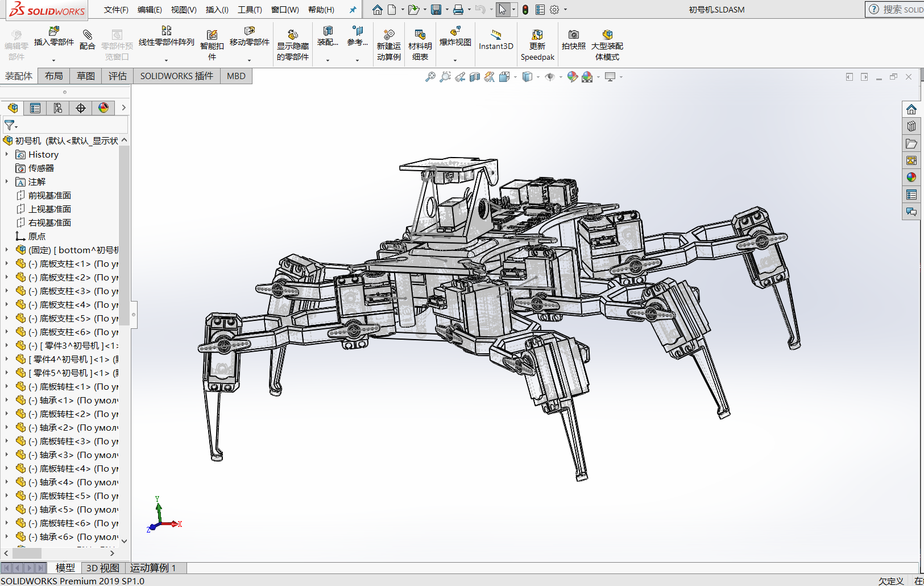Image resolution: width=924 pixels, height=586 pixels.
Task: Open the 工具(T) menu
Action: (250, 10)
